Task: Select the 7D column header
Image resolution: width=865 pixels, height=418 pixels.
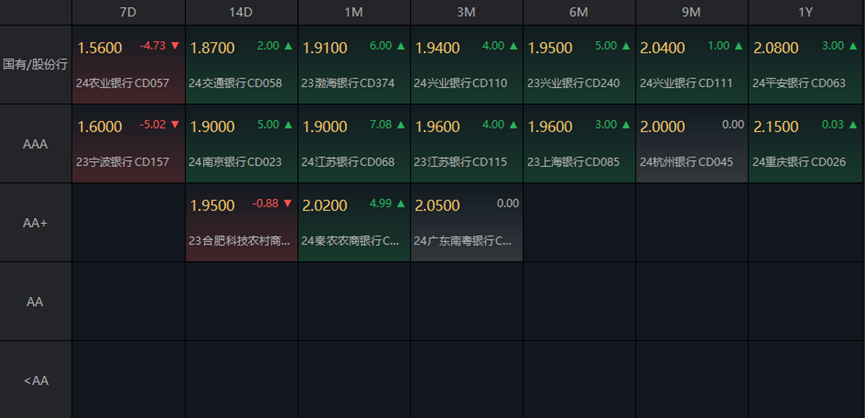Action: 128,12
